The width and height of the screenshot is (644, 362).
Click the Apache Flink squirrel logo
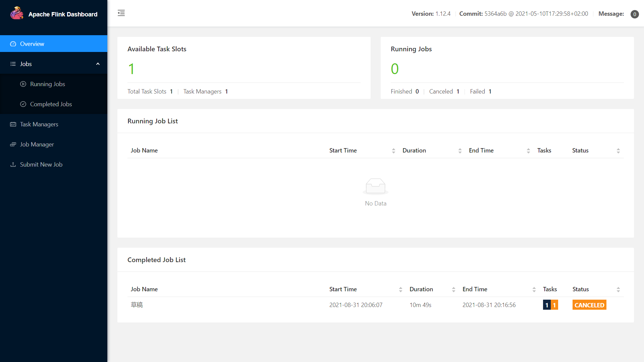17,13
